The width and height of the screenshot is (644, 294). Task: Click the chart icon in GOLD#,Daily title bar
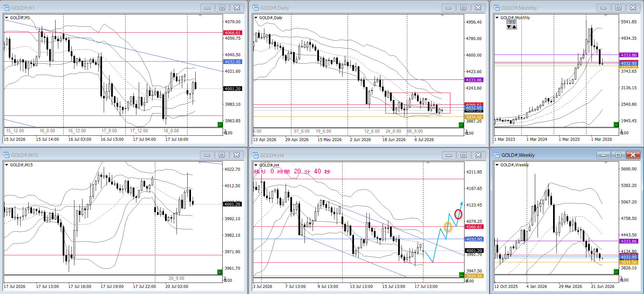tap(256, 8)
